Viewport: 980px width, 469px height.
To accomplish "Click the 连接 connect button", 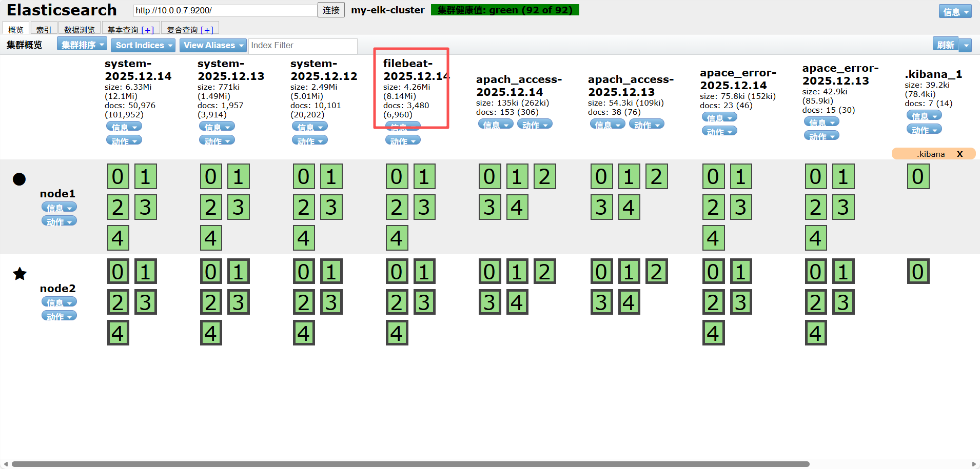I will (331, 10).
